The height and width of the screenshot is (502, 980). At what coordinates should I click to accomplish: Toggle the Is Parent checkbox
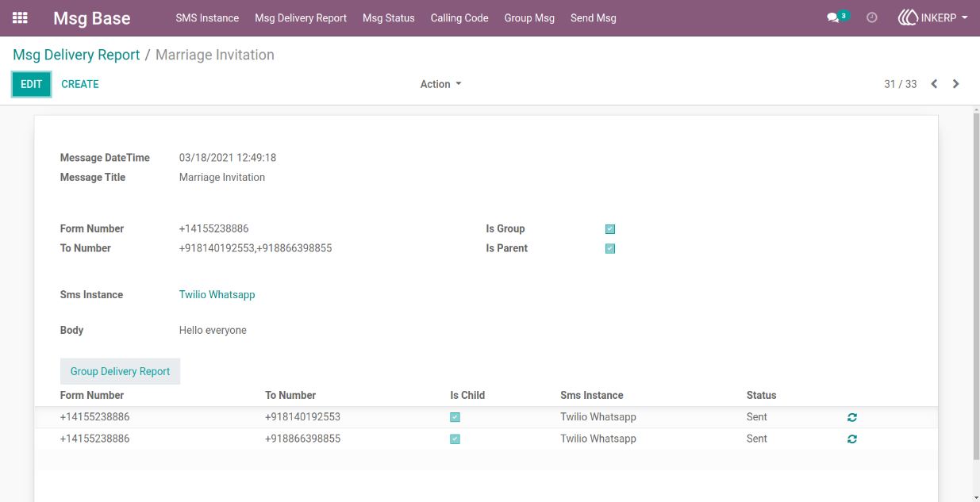coord(610,248)
